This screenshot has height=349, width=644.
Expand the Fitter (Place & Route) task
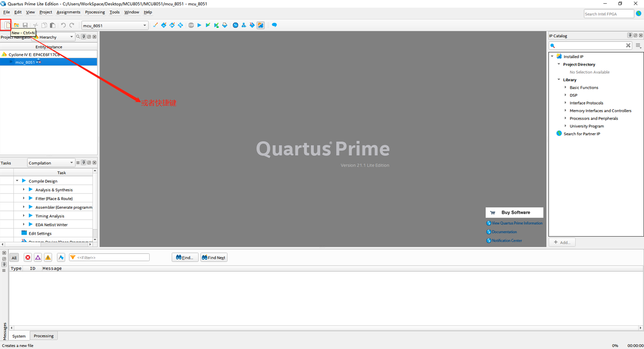[x=24, y=198]
